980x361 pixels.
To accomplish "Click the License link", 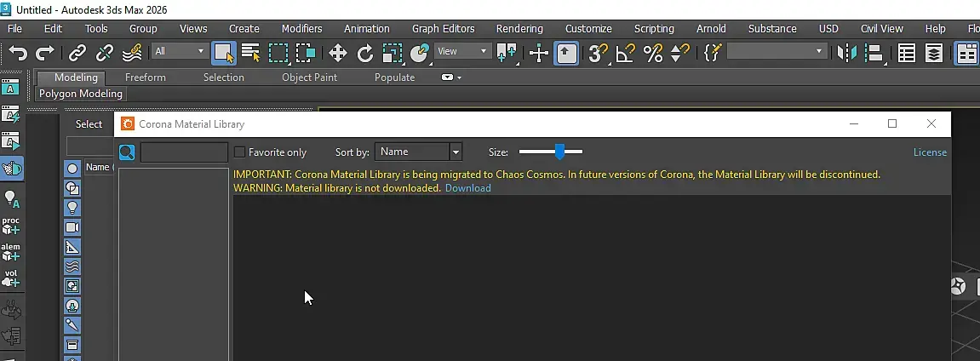I will [930, 152].
